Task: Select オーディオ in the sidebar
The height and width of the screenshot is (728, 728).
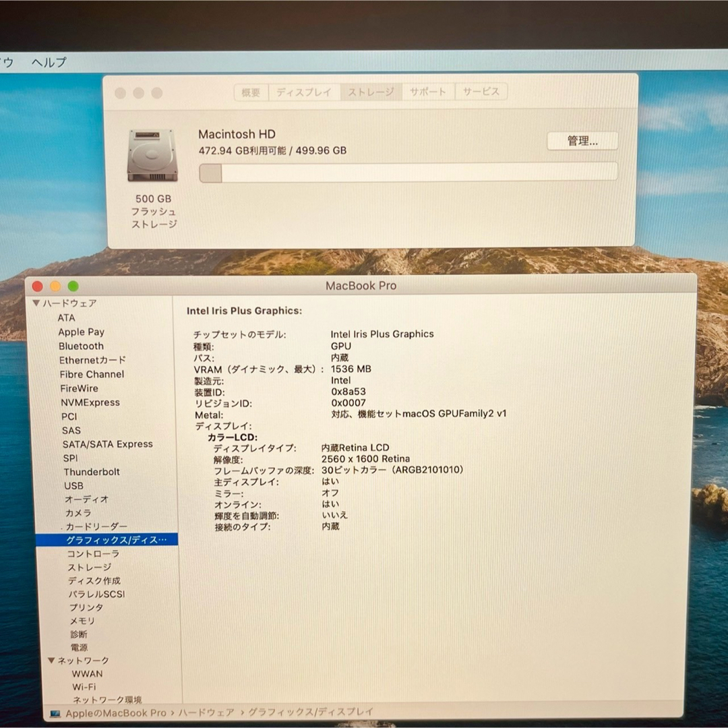Action: (86, 499)
